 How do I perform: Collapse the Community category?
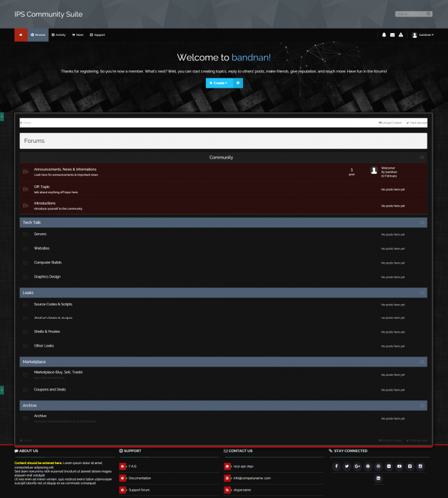click(x=422, y=157)
